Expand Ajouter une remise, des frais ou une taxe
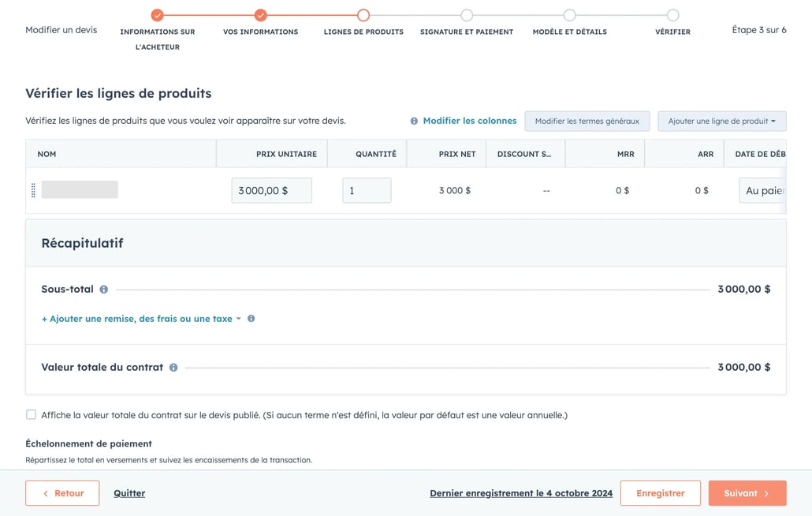This screenshot has width=812, height=516. coord(141,319)
